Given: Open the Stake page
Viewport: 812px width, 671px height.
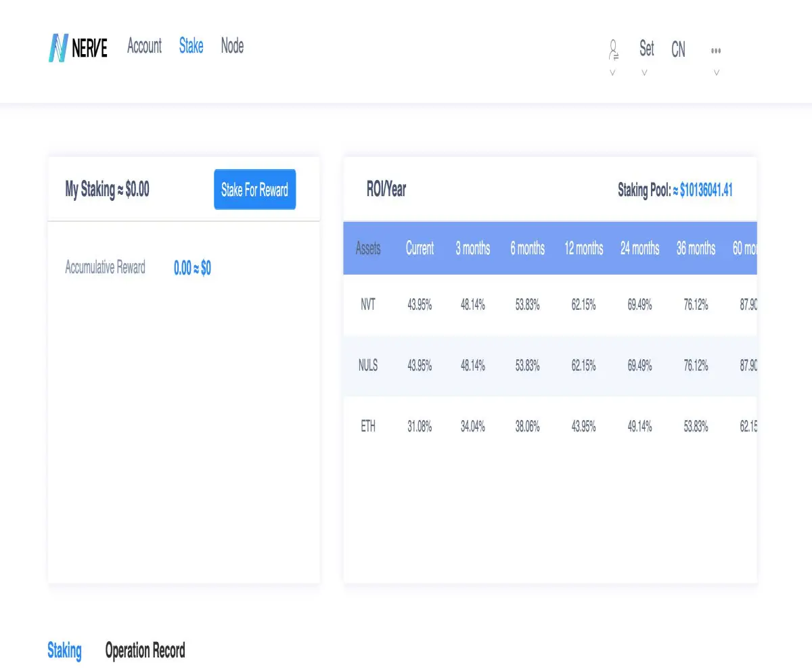Looking at the screenshot, I should click(x=191, y=46).
